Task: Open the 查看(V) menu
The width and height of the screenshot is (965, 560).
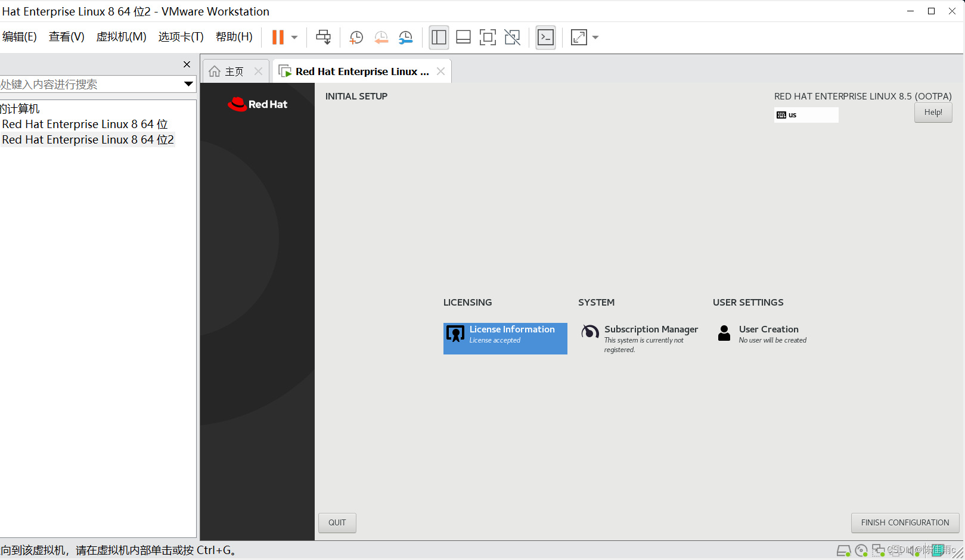Action: click(66, 37)
